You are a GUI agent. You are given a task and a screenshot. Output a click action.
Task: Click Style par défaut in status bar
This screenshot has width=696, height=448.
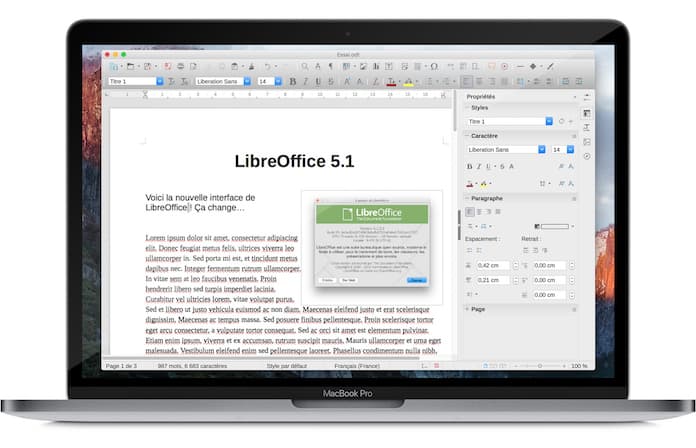287,366
